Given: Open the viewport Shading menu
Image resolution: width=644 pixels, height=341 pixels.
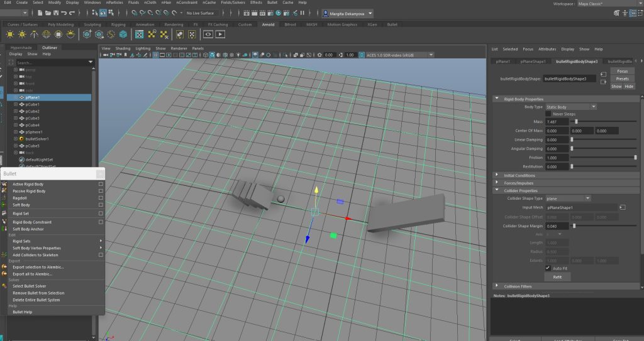Looking at the screenshot, I should tap(123, 48).
